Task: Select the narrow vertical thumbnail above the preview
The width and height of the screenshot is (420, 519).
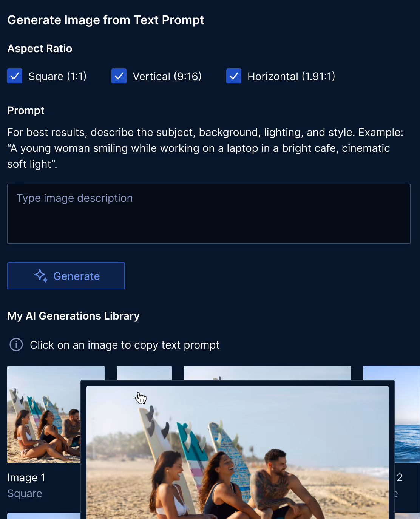Action: pyautogui.click(x=144, y=373)
